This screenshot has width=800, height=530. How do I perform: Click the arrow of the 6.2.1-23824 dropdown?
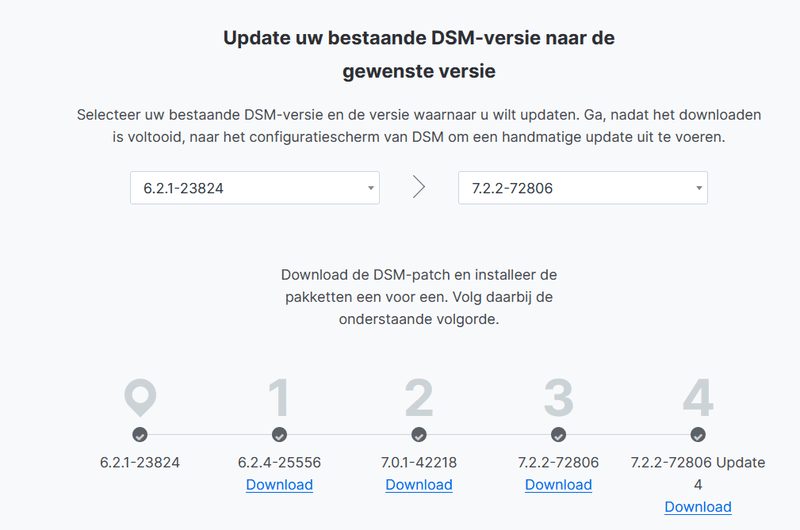click(x=370, y=188)
